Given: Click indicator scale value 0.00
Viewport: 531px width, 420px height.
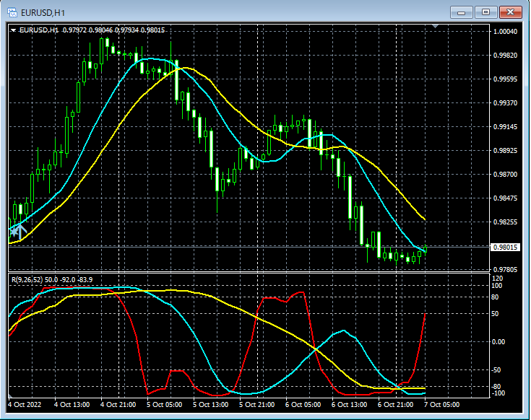Looking at the screenshot, I should [x=498, y=342].
